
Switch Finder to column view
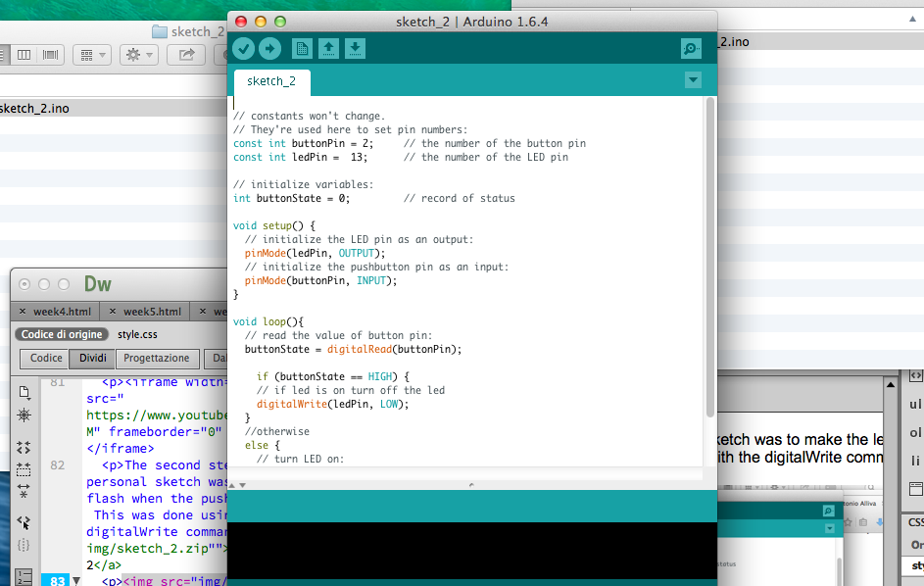coord(24,55)
